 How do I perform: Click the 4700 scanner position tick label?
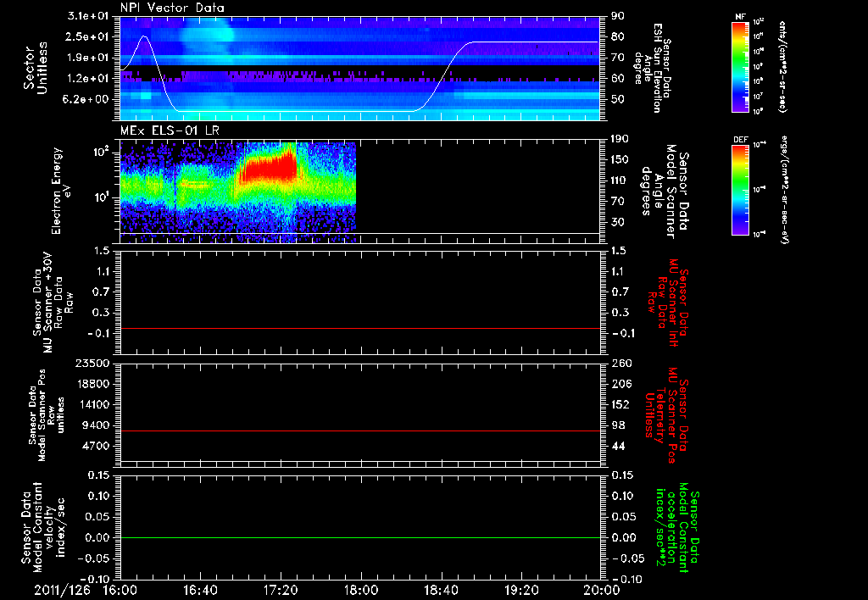97,446
